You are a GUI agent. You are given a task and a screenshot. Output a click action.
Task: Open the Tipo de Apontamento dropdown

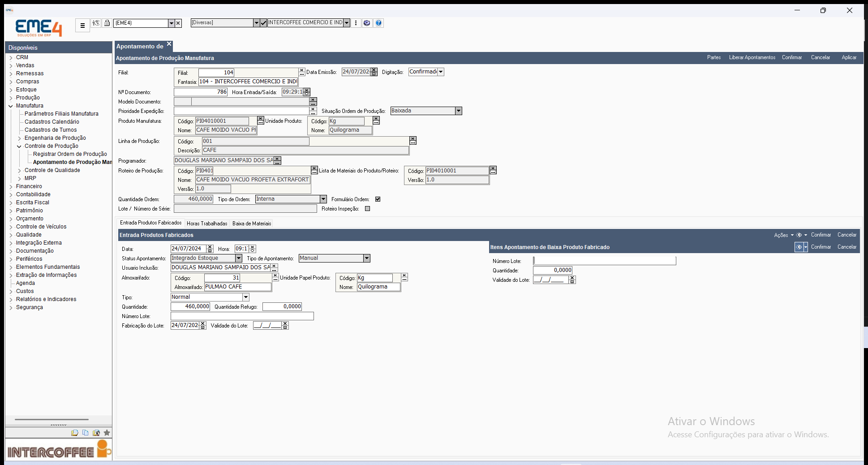point(366,258)
